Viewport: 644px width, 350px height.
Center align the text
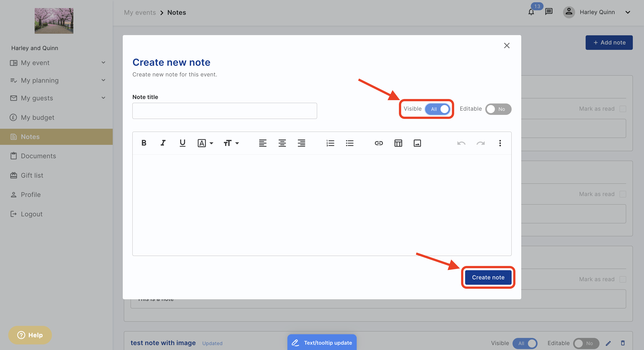pyautogui.click(x=282, y=143)
